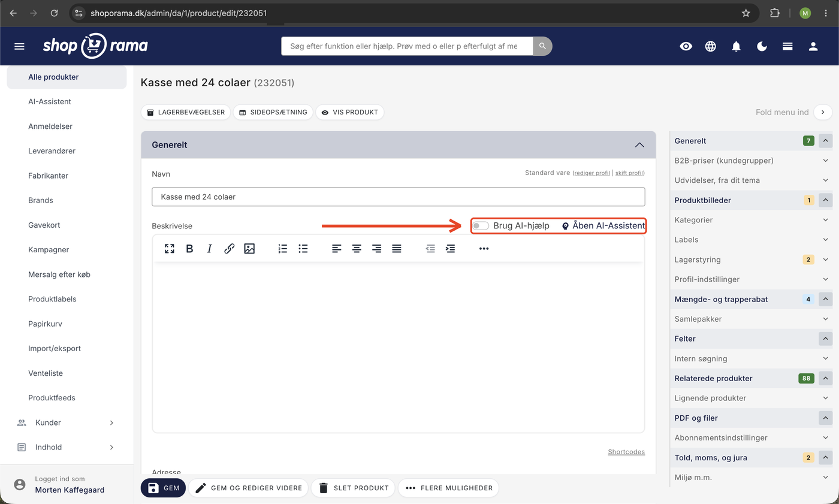Screen dimensions: 839x504
Task: Click the eye preview icon in header
Action: pyautogui.click(x=686, y=46)
